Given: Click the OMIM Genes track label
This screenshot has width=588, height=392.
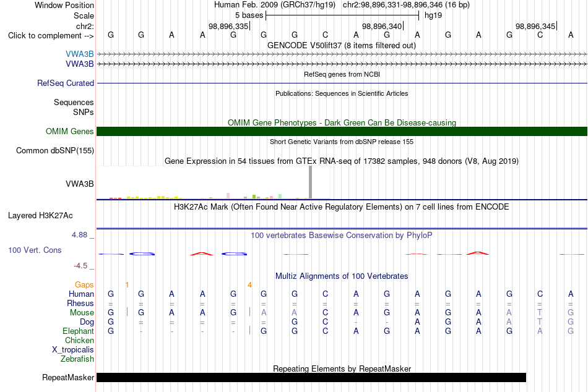Looking at the screenshot, I should pos(69,132).
